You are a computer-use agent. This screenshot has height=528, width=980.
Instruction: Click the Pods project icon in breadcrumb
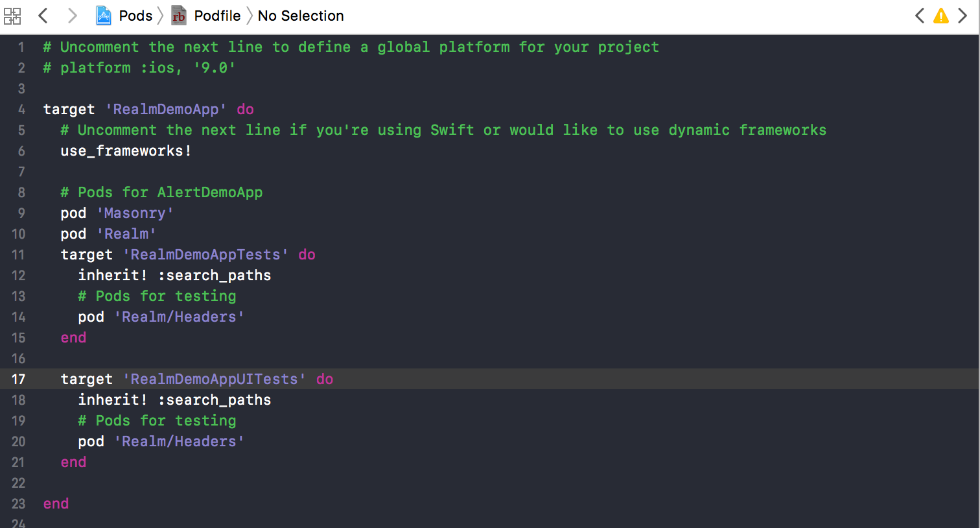(x=104, y=16)
